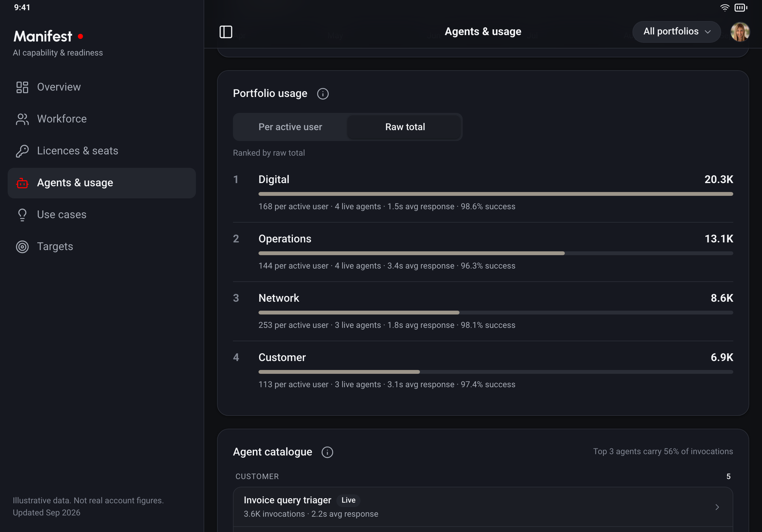Click the battery status icon
The height and width of the screenshot is (532, 762).
[740, 8]
